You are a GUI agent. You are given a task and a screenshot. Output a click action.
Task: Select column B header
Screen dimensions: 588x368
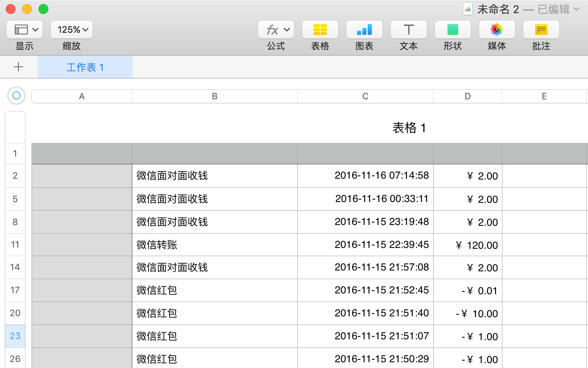coord(215,96)
